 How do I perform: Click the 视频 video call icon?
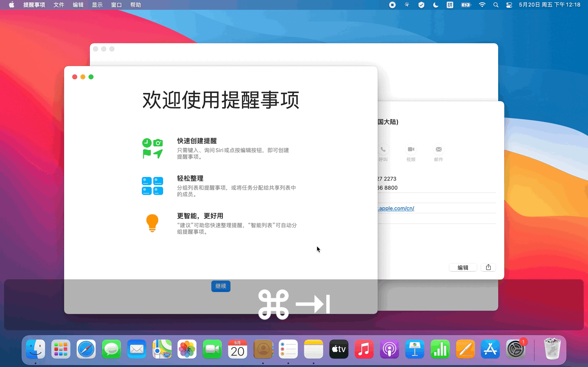tap(411, 149)
